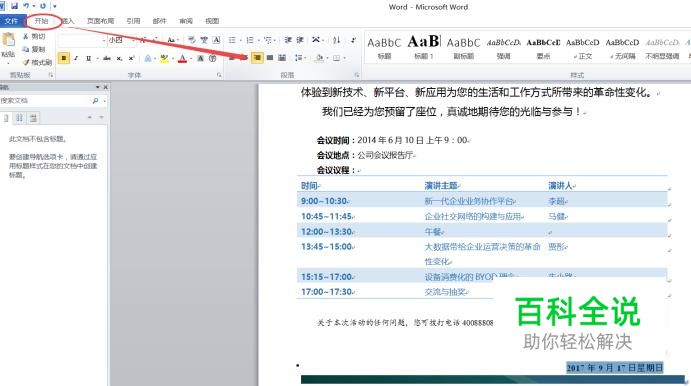
Task: Click the distributed alignment icon
Action: [282, 58]
